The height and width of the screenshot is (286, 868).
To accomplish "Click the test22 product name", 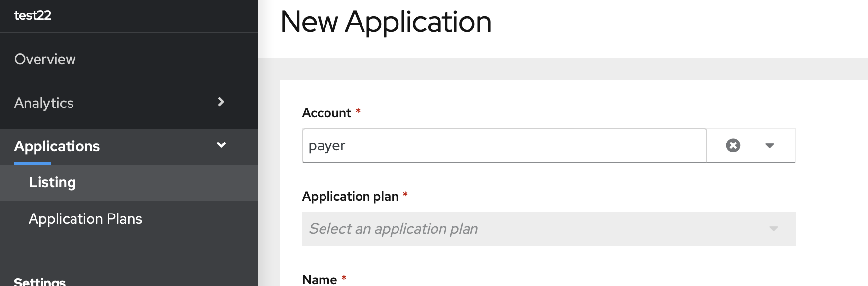I will click(x=33, y=15).
